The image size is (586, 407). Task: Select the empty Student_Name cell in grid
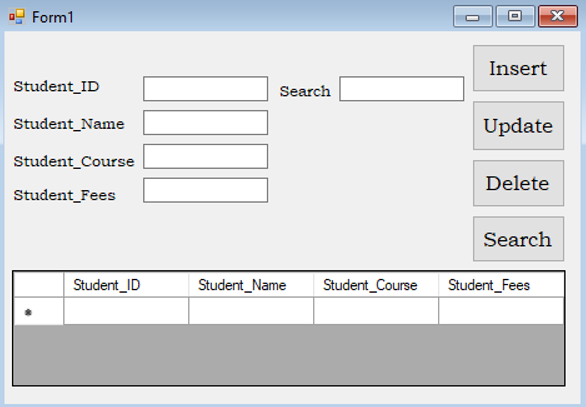pyautogui.click(x=251, y=311)
